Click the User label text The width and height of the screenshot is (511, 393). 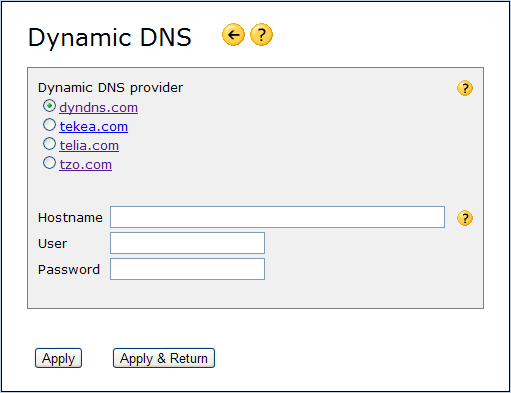(52, 244)
